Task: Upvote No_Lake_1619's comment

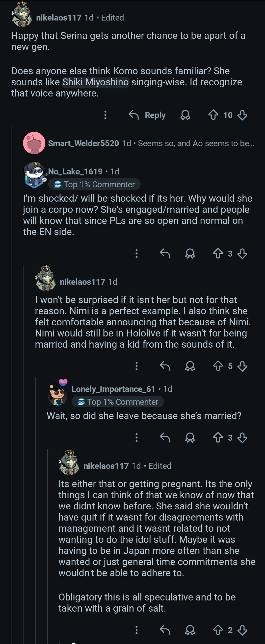Action: (x=218, y=254)
